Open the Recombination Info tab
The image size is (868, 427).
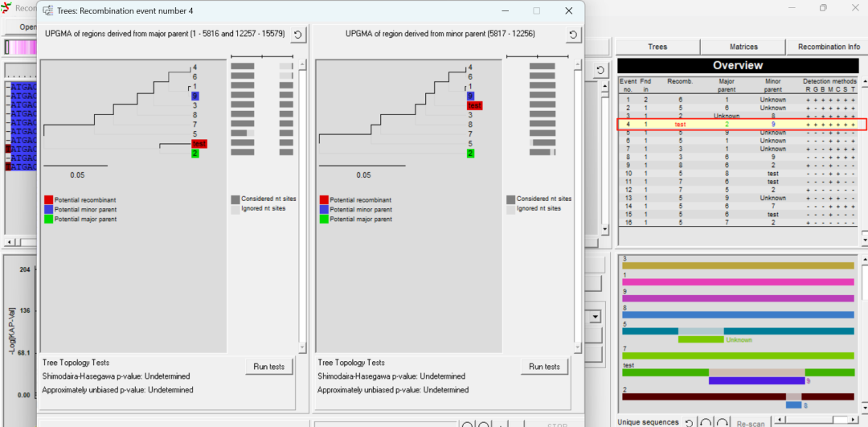coord(828,47)
